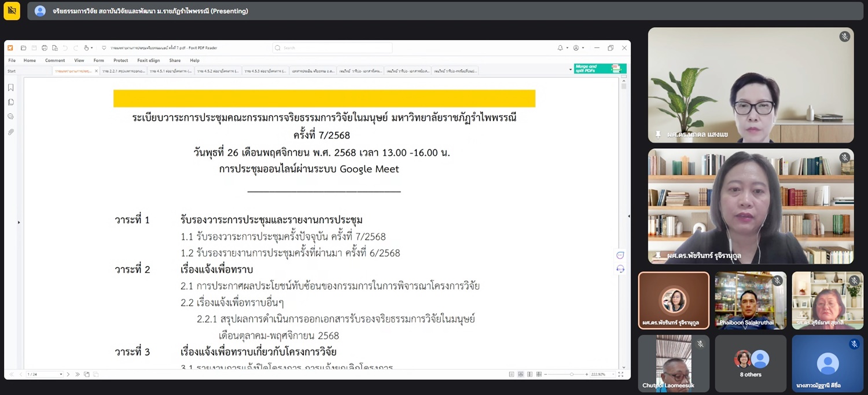
Task: Go to next page using status bar arrow
Action: point(68,374)
